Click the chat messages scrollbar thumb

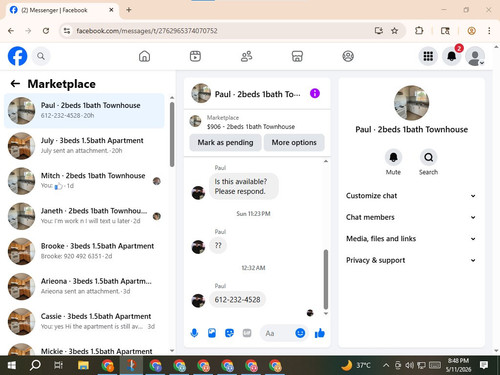[326, 279]
